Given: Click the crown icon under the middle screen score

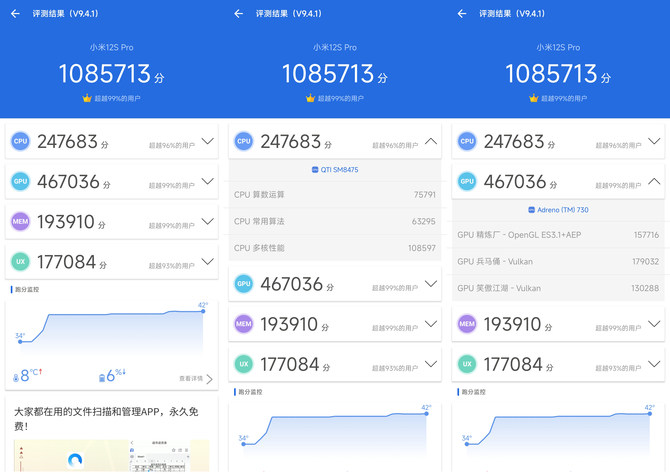Looking at the screenshot, I should coord(310,98).
